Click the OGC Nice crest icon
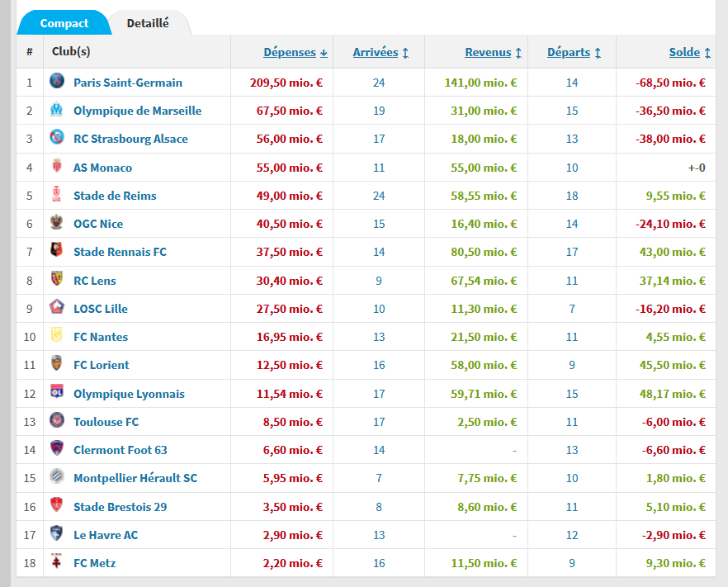 pyautogui.click(x=57, y=222)
